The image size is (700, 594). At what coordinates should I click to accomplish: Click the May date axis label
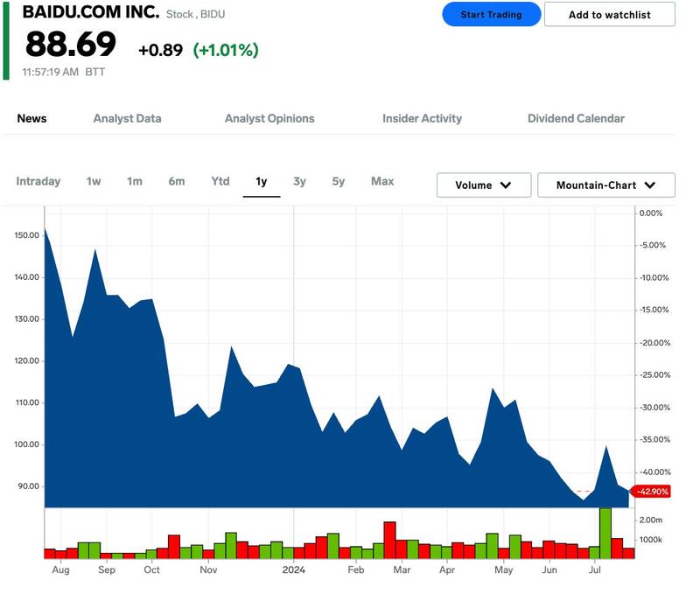click(504, 570)
